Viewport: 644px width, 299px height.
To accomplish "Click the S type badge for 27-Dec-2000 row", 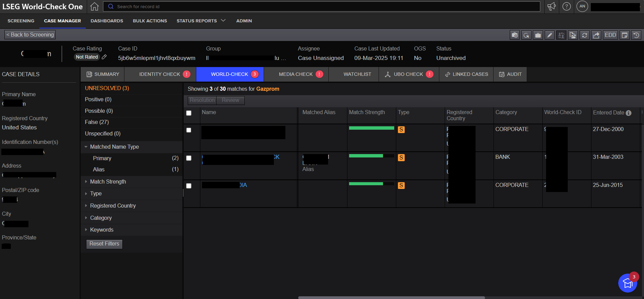I will point(401,129).
